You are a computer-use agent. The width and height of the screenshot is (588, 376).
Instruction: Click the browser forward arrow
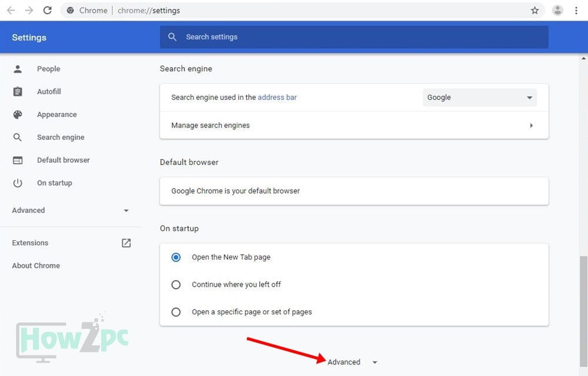tap(29, 11)
